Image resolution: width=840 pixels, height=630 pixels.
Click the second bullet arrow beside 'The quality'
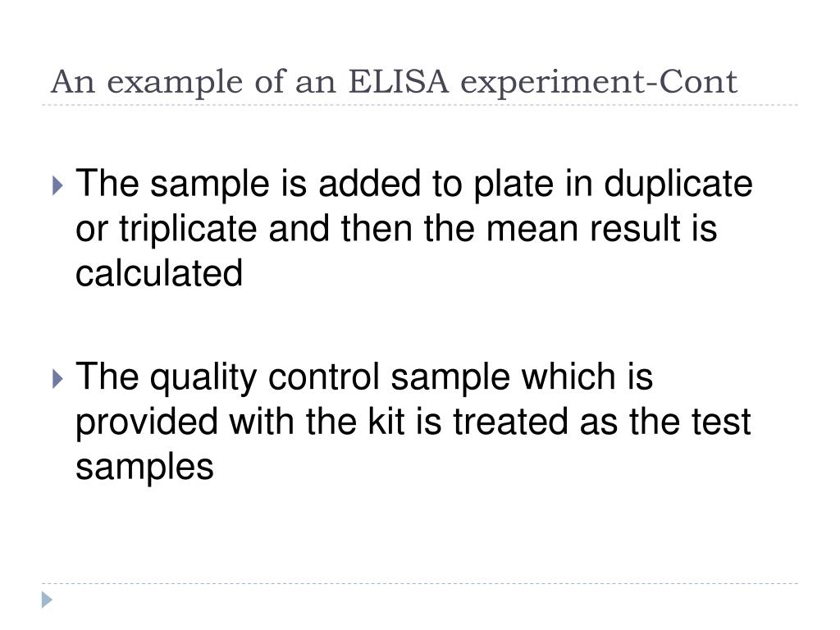pos(58,379)
